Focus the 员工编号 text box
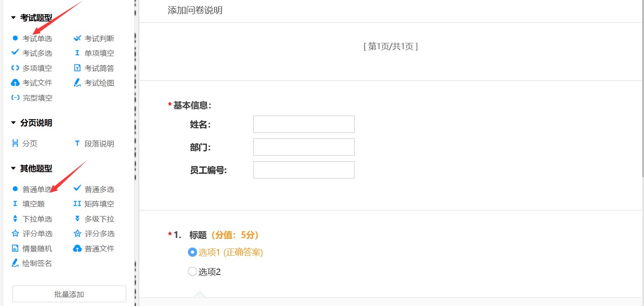This screenshot has width=644, height=306. coord(304,170)
